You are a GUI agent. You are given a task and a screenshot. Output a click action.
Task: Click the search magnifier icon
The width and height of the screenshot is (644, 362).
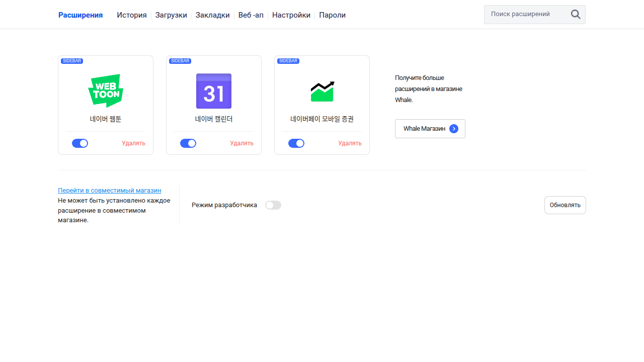(576, 15)
